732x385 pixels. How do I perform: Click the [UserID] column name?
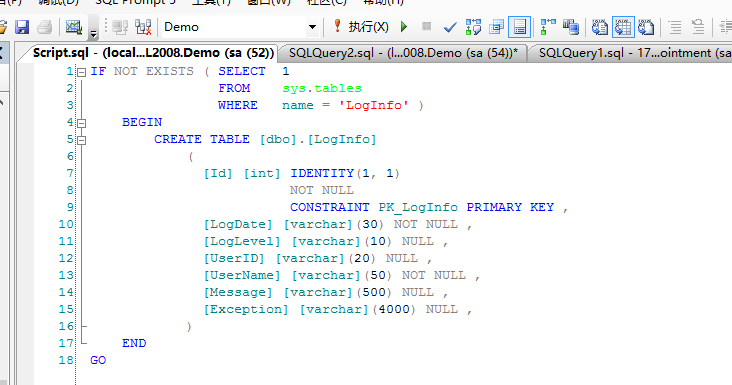point(234,259)
